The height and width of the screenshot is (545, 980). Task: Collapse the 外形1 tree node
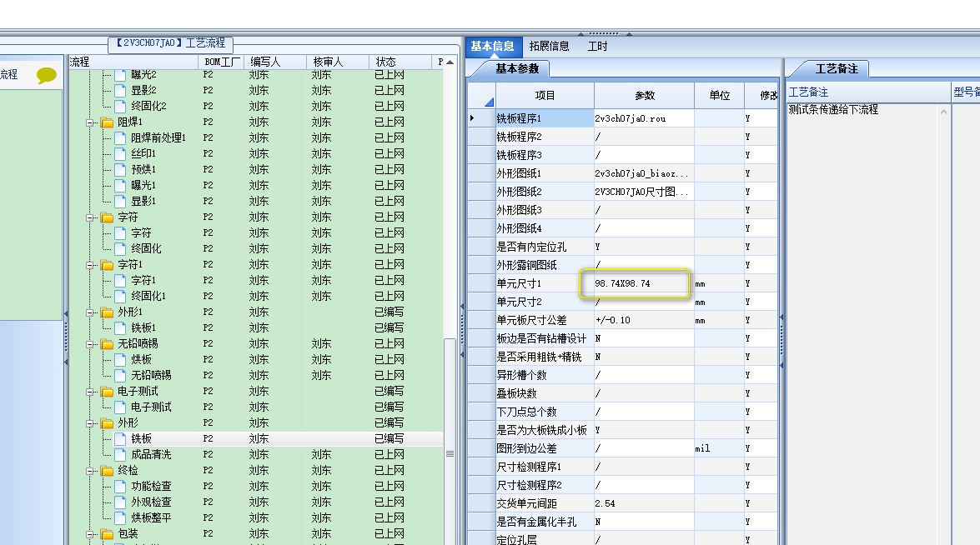click(x=90, y=312)
